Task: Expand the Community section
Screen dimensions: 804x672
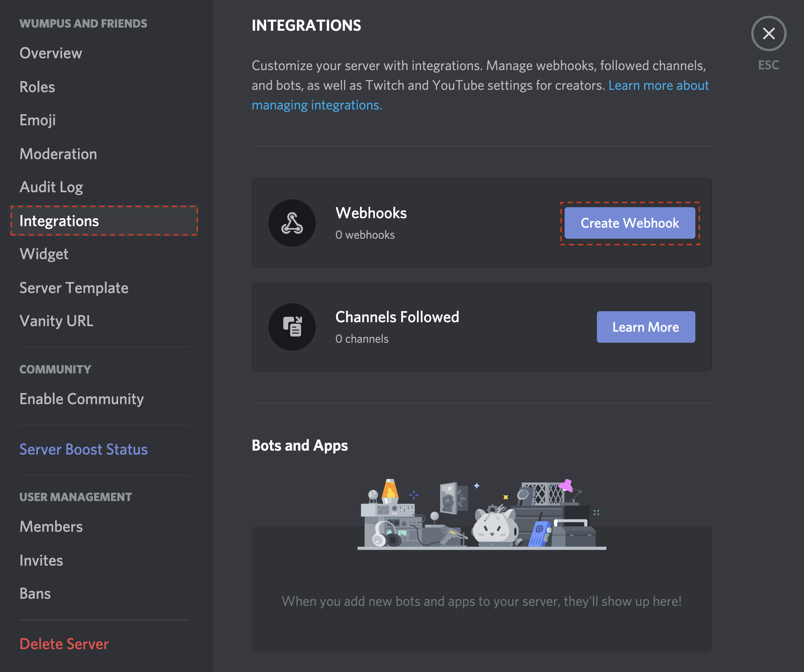Action: [55, 368]
